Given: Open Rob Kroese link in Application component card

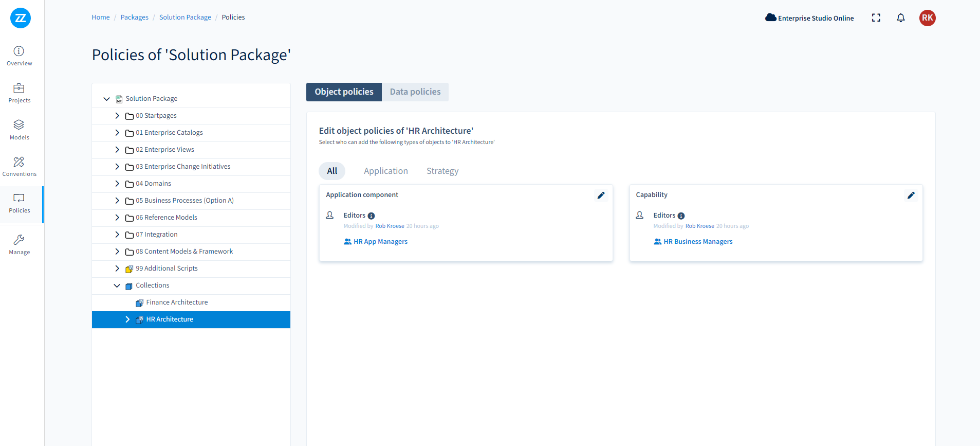Looking at the screenshot, I should [390, 226].
